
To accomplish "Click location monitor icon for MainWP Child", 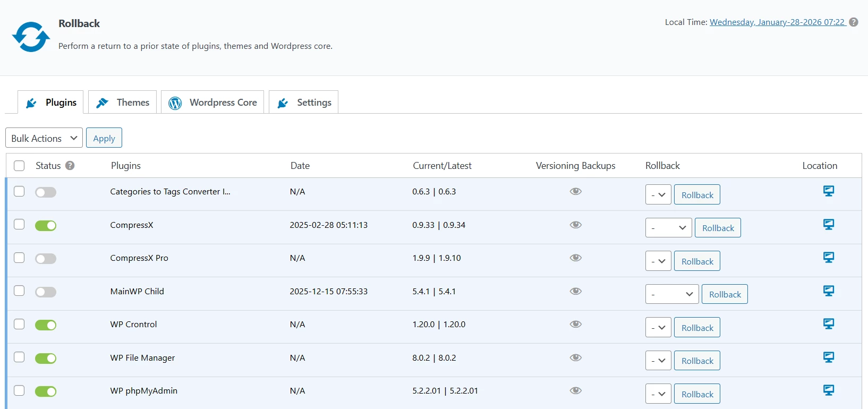I will [828, 291].
